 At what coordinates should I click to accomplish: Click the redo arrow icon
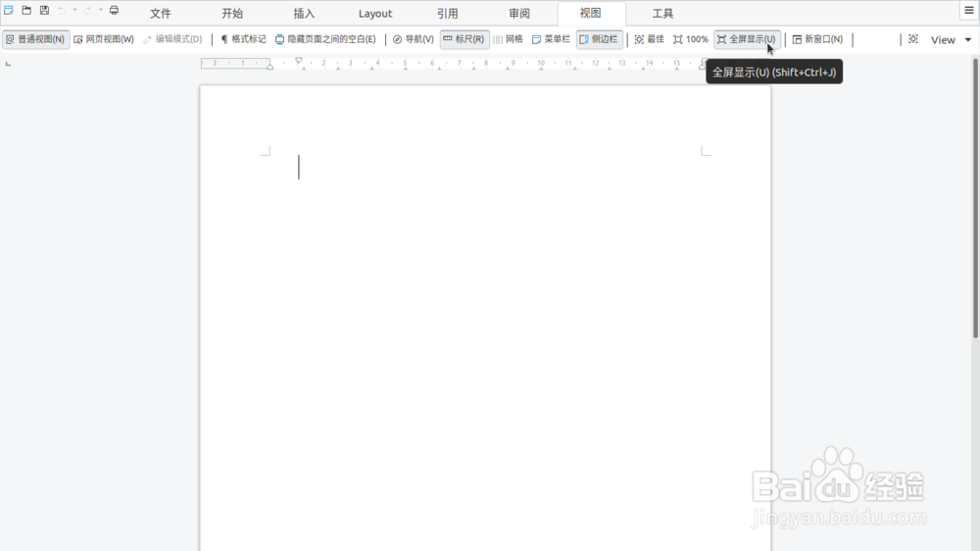(x=87, y=10)
